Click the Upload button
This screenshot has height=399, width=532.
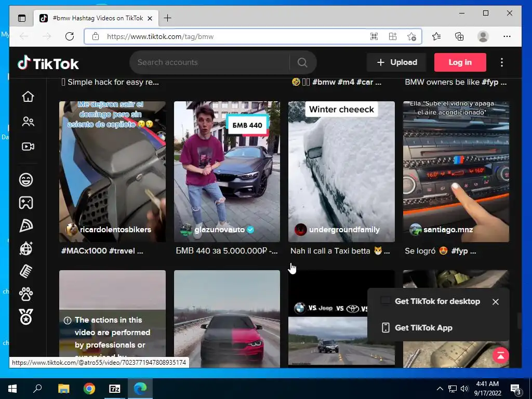click(396, 62)
